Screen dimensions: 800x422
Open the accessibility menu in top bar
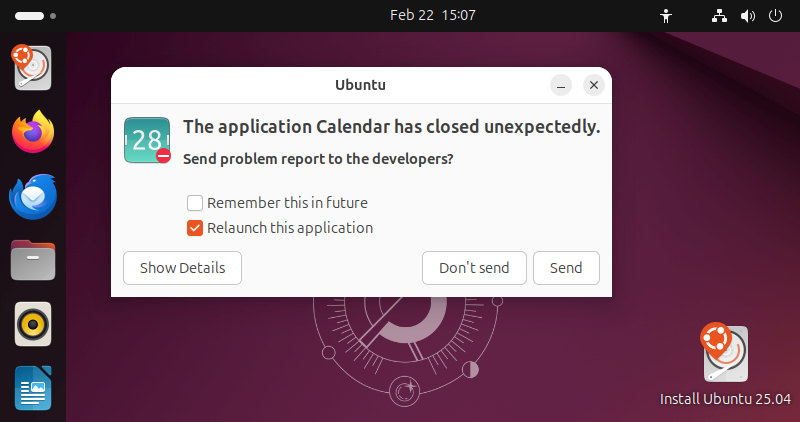(x=667, y=16)
